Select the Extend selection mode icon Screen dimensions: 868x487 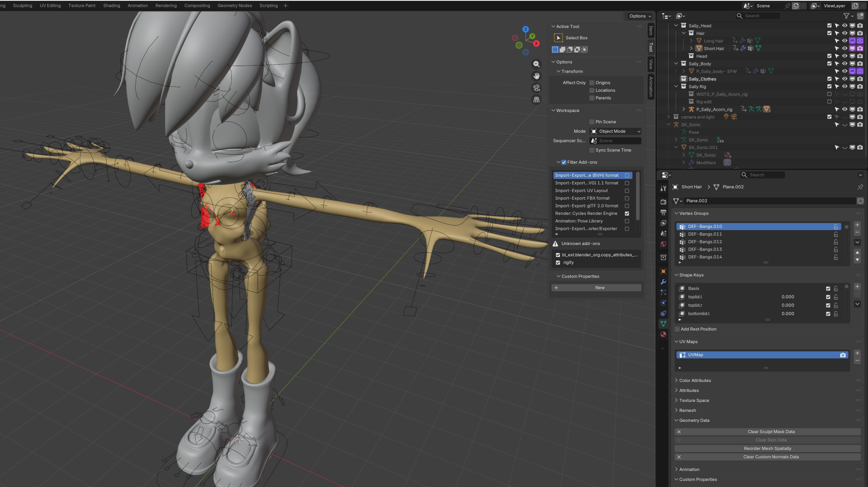(562, 49)
